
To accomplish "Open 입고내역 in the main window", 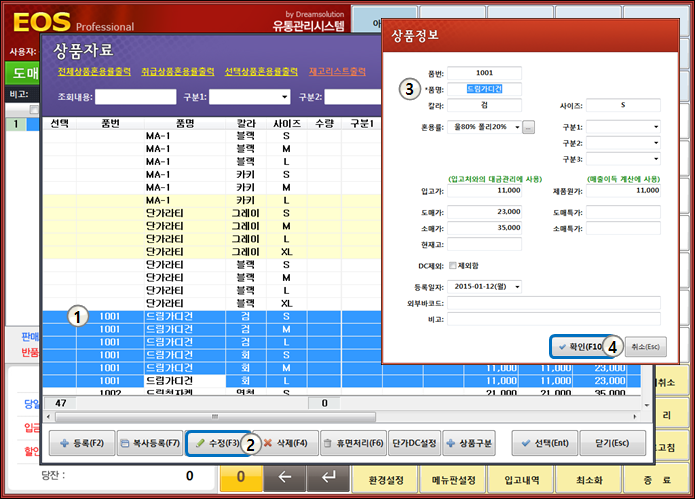I will (522, 480).
